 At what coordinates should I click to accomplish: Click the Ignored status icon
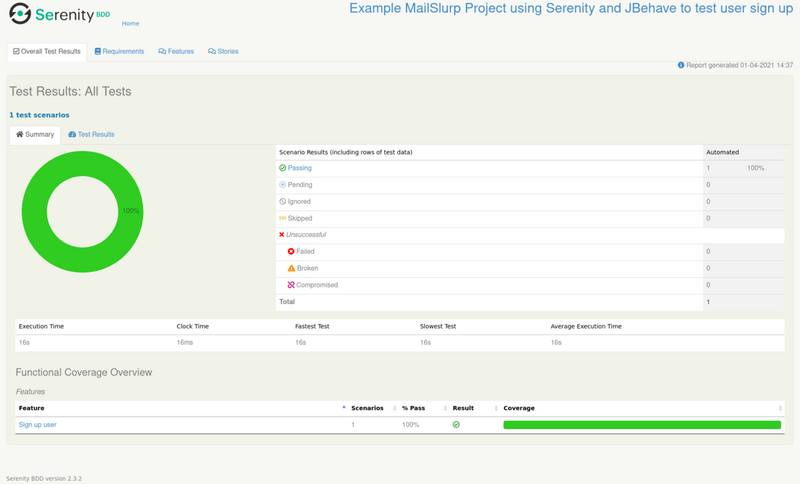coord(283,201)
